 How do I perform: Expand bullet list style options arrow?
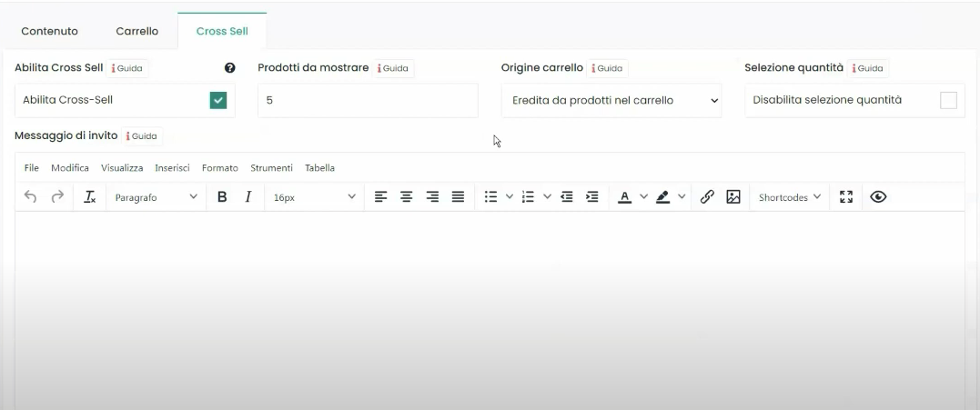click(x=510, y=196)
